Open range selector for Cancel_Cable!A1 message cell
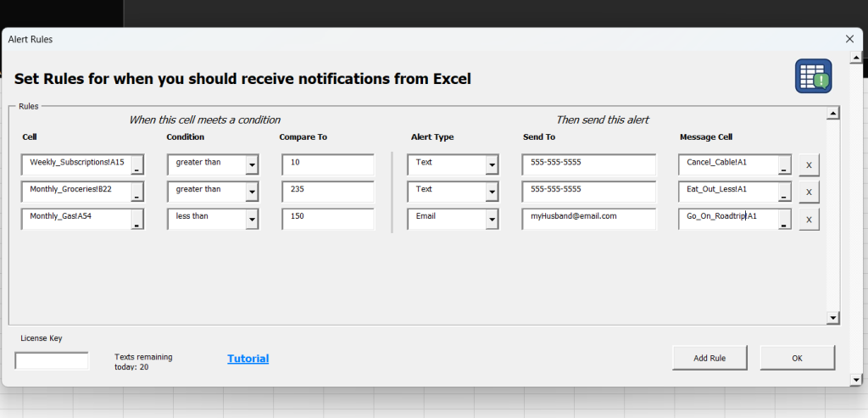868x418 pixels. click(x=784, y=165)
